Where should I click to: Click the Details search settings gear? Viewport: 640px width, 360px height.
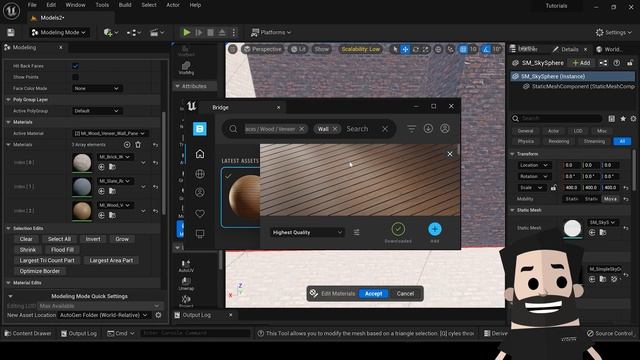pyautogui.click(x=633, y=118)
